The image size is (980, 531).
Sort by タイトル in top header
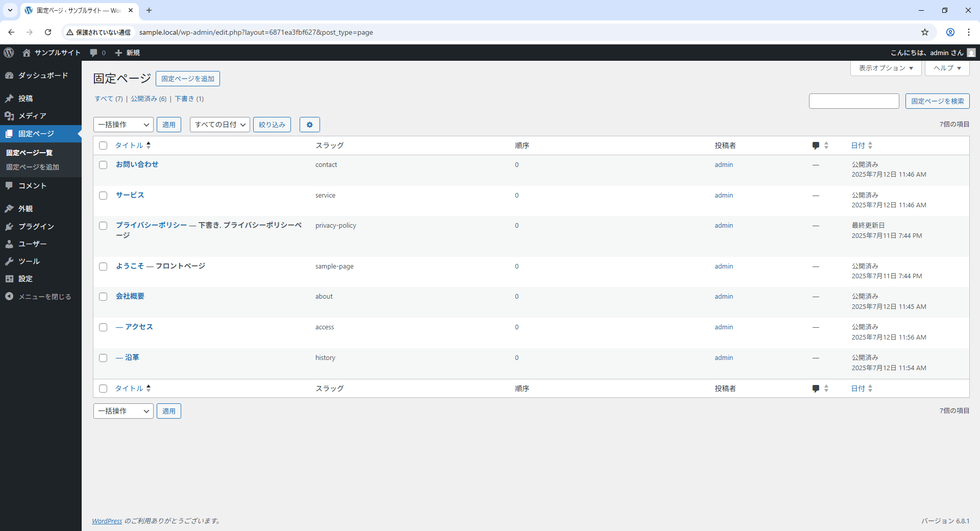point(133,146)
